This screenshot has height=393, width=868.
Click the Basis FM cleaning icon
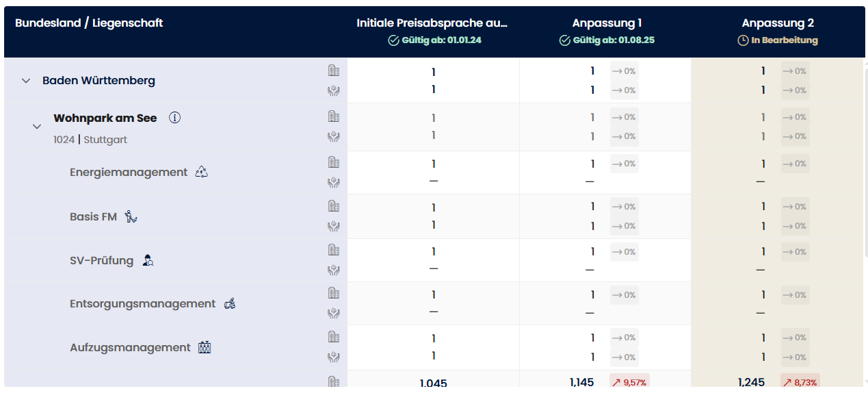click(x=131, y=216)
